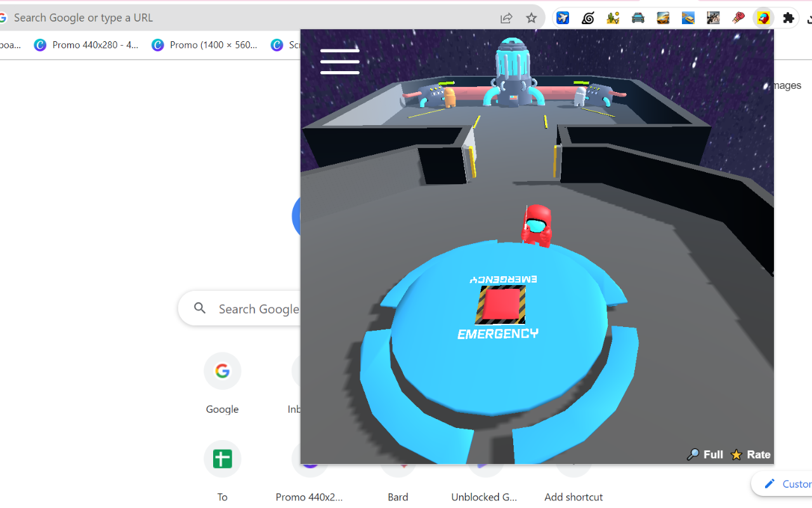Click the blue reactor tower in game
This screenshot has height=508, width=812.
(x=513, y=71)
